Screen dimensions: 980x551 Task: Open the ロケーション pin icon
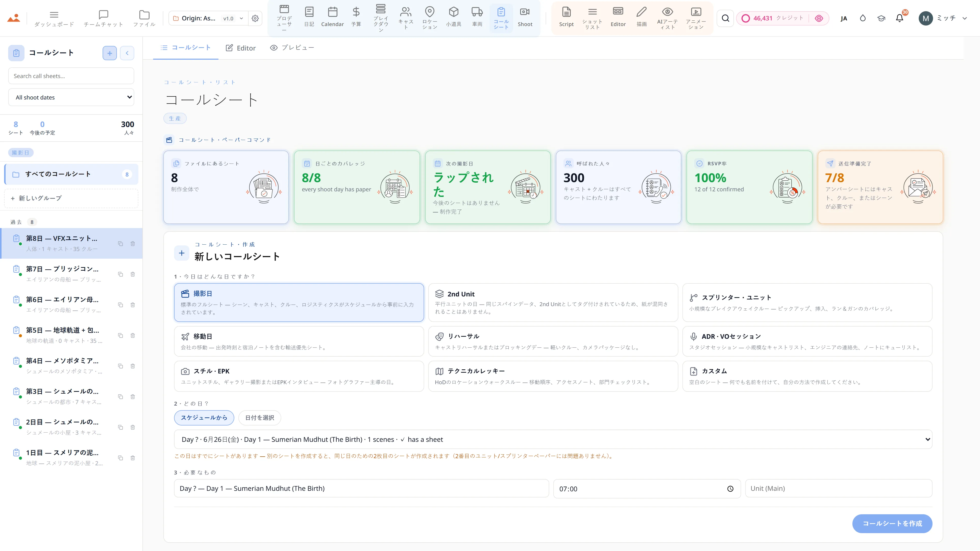430,12
